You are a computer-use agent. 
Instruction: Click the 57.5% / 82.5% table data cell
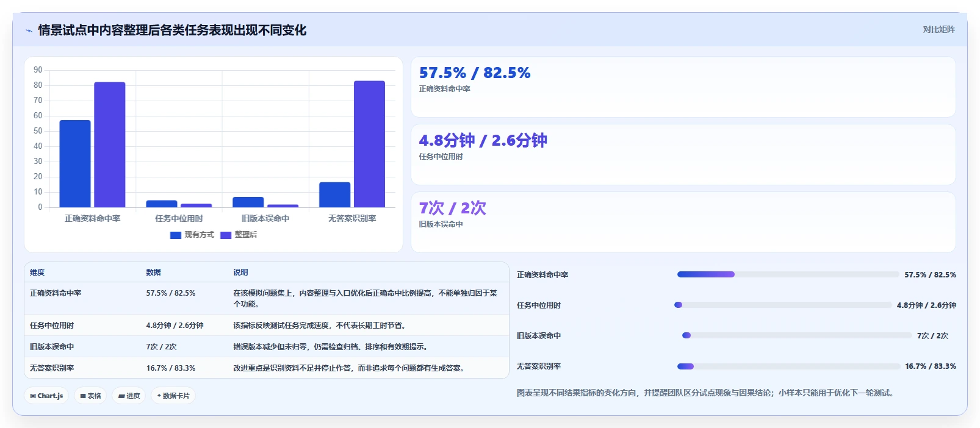[x=171, y=293]
